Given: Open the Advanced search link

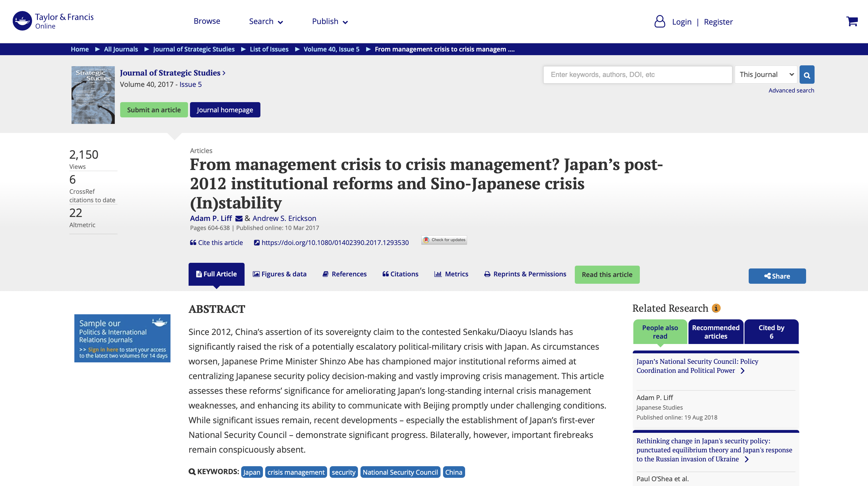Looking at the screenshot, I should click(x=791, y=90).
